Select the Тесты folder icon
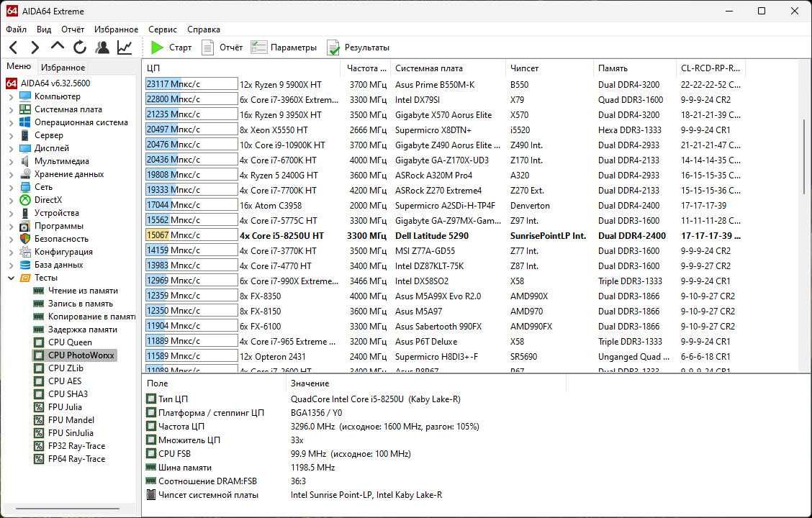Viewport: 812px width, 518px height. [x=25, y=278]
